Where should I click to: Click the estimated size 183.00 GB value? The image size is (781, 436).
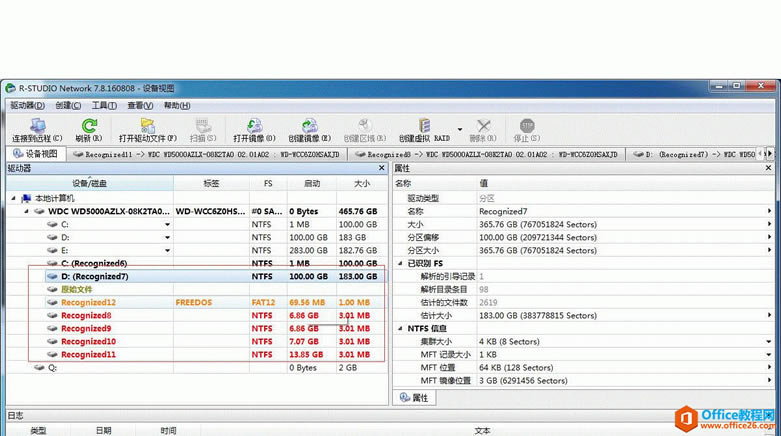click(x=538, y=315)
